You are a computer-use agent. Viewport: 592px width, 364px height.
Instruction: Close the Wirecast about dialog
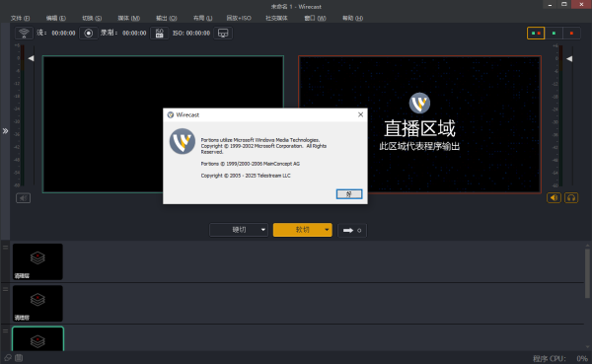(x=360, y=114)
